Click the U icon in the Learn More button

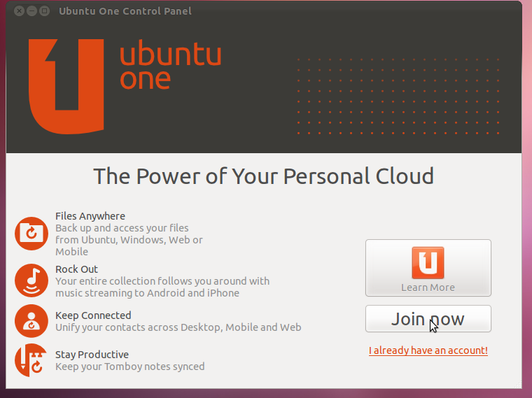pyautogui.click(x=428, y=263)
